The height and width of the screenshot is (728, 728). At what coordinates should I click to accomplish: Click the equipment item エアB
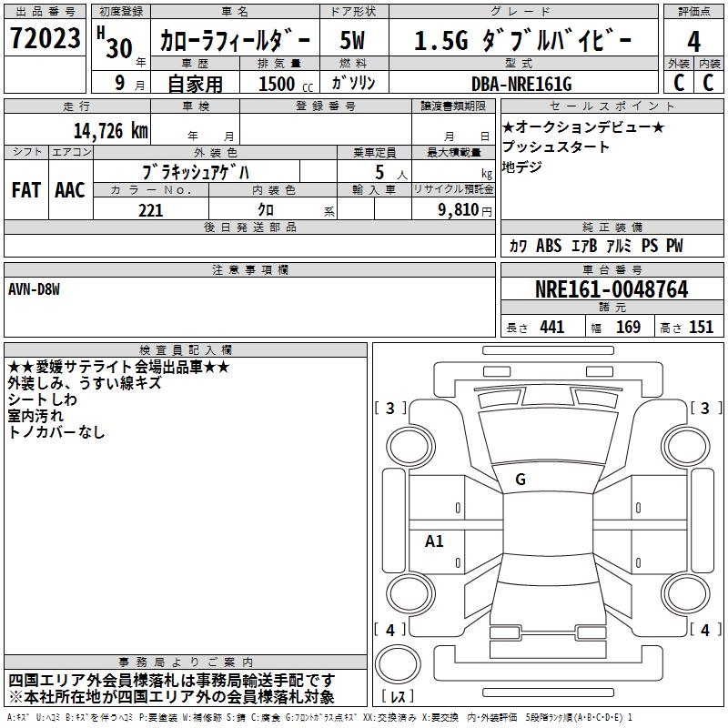583,246
